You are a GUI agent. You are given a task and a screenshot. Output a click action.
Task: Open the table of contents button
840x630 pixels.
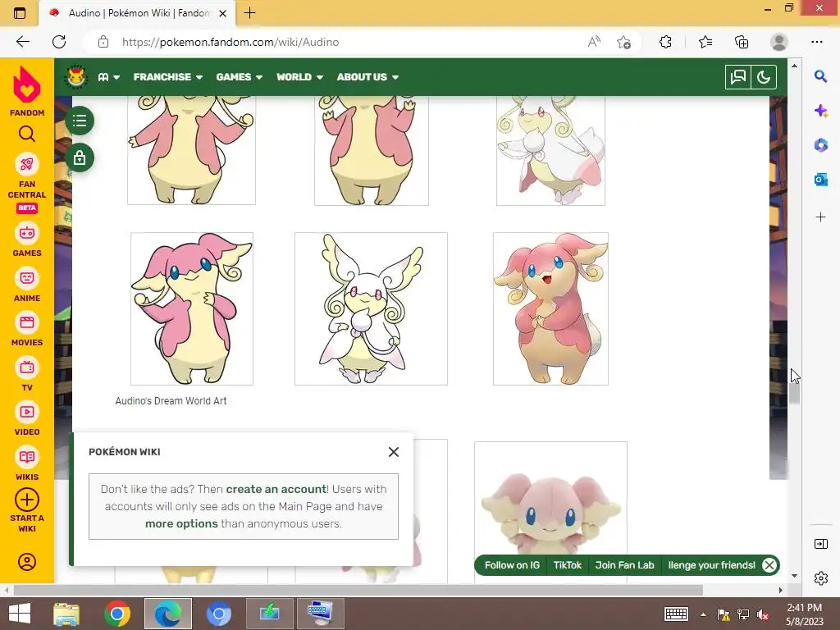coord(80,121)
